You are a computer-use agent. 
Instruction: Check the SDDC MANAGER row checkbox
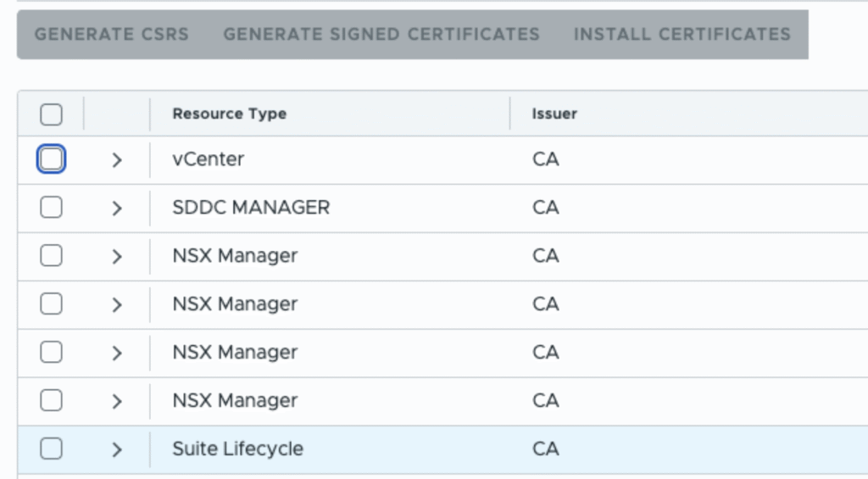click(51, 208)
